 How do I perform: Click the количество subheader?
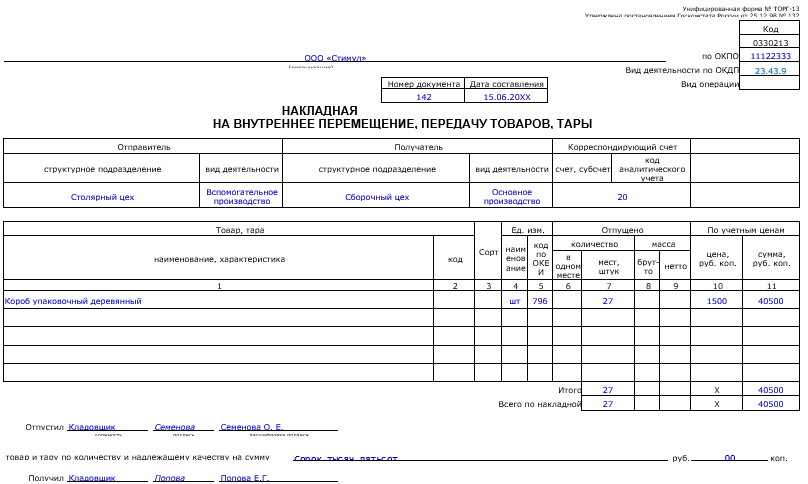coord(594,244)
